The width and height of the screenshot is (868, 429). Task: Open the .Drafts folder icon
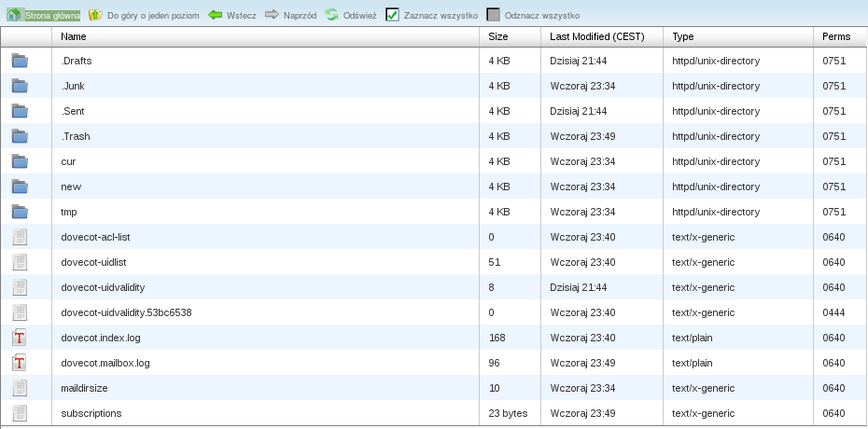[20, 61]
